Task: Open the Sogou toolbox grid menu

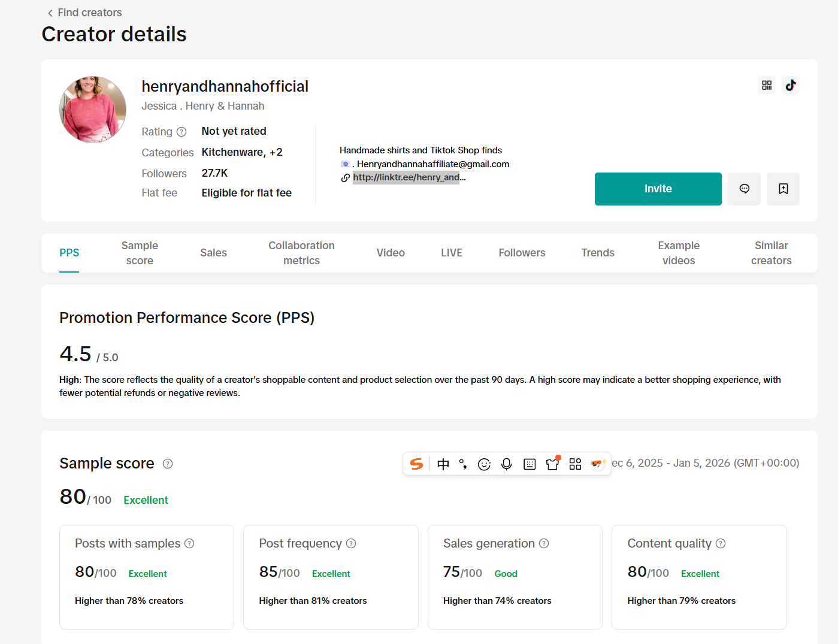Action: pyautogui.click(x=575, y=464)
